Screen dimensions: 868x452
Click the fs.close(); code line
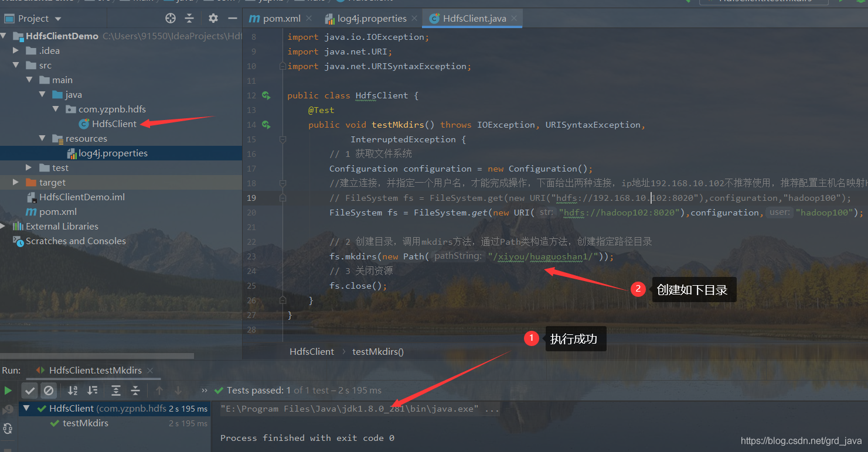click(358, 286)
